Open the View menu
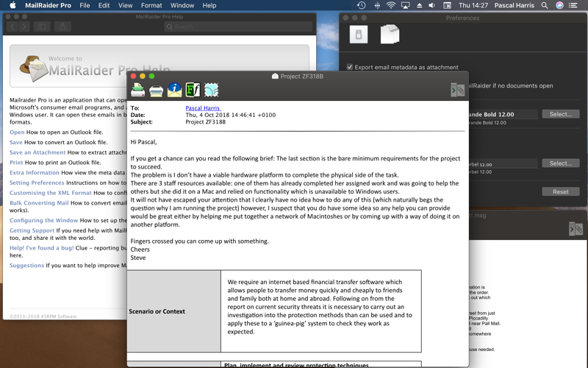This screenshot has height=368, width=588. 125,5
